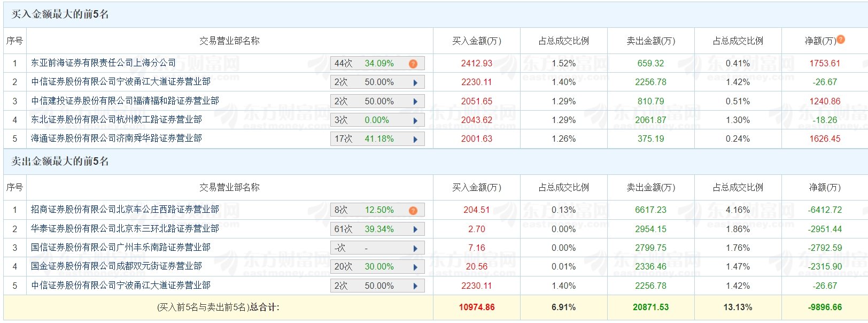
Task: Click sell amount 375.19
Action: point(650,139)
